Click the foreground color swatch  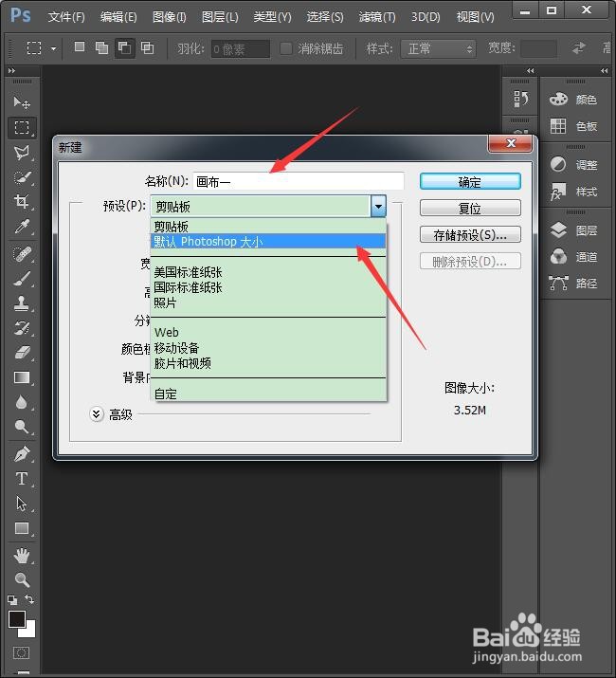tap(17, 619)
